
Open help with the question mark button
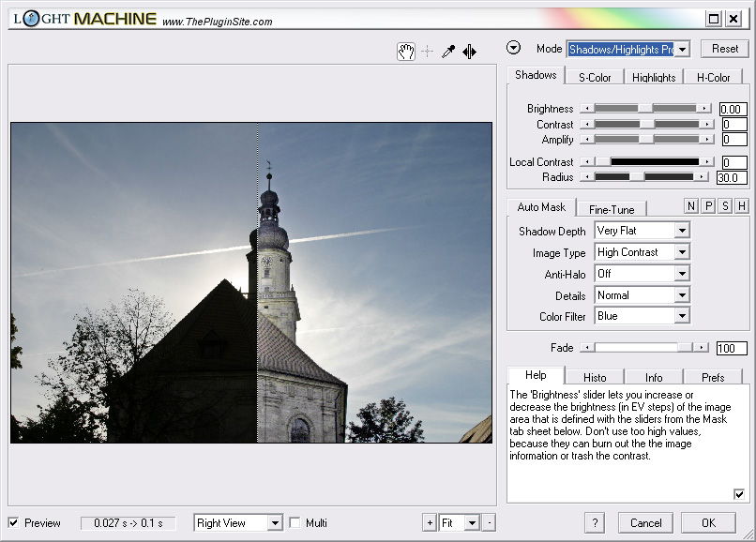tap(594, 522)
